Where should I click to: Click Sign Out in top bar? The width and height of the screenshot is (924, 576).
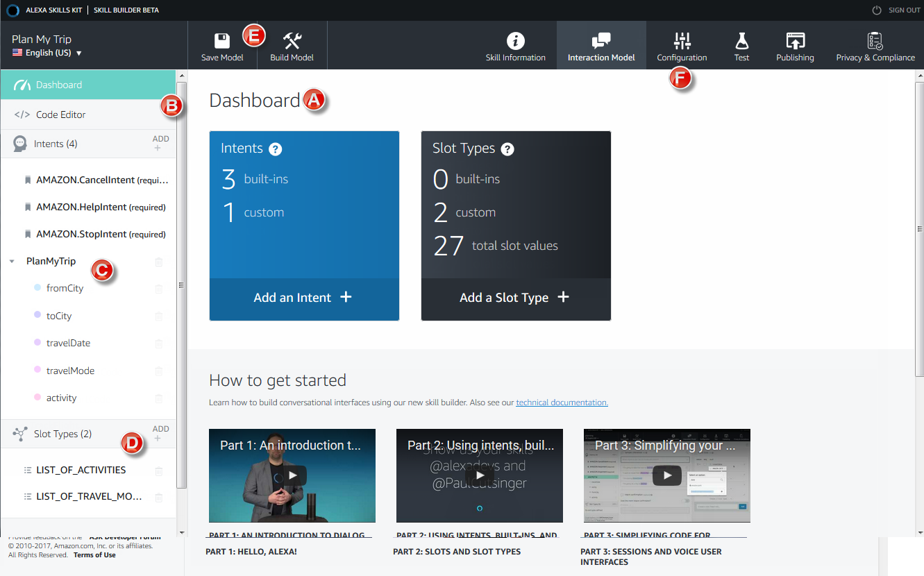[x=897, y=10]
